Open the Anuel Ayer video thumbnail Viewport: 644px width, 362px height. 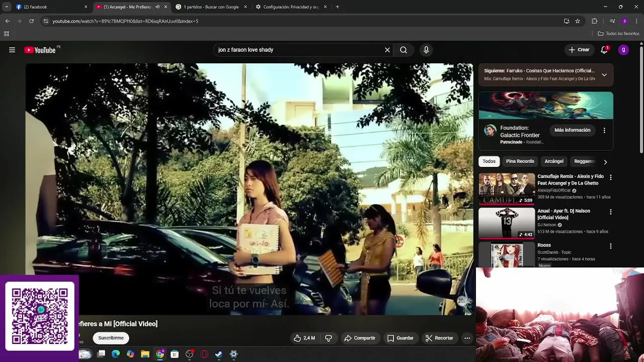pos(507,223)
